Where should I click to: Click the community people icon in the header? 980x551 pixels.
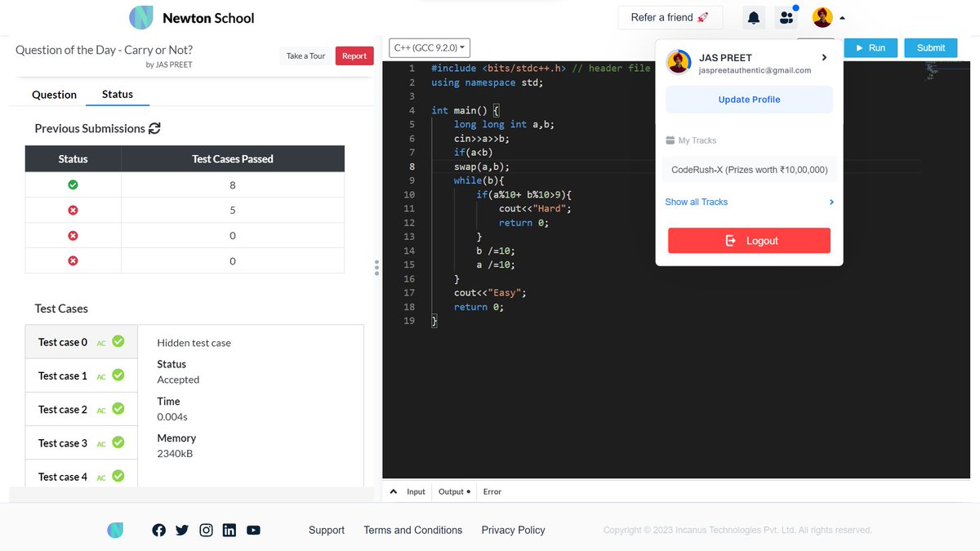(786, 17)
